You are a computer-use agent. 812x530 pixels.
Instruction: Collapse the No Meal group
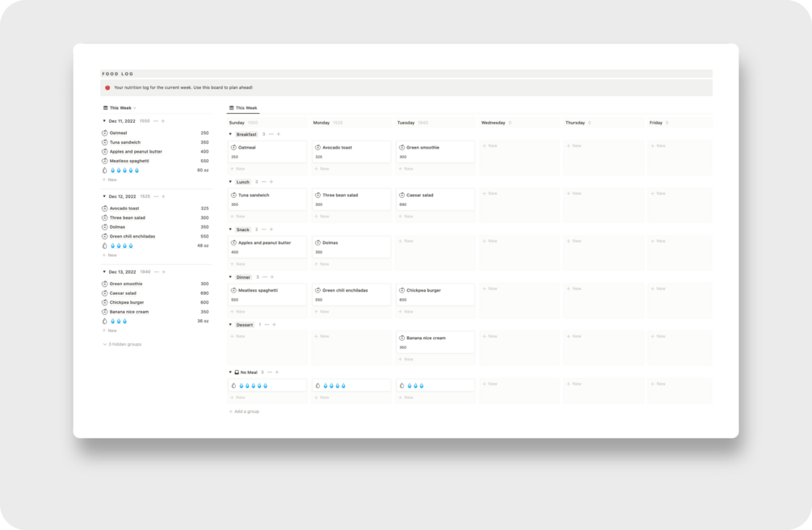230,372
